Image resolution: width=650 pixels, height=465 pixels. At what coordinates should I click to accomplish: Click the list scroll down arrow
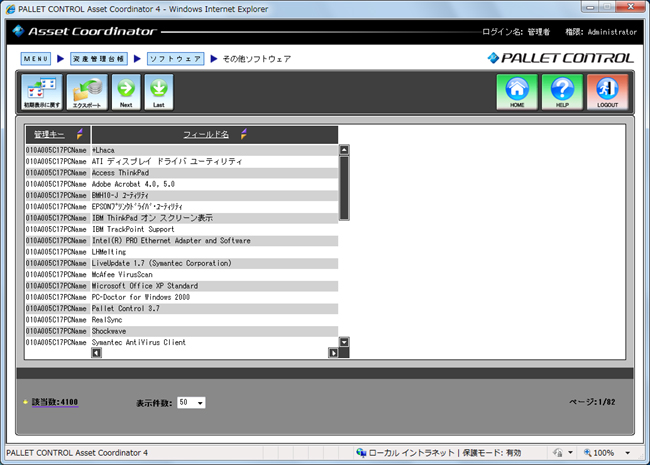(344, 342)
